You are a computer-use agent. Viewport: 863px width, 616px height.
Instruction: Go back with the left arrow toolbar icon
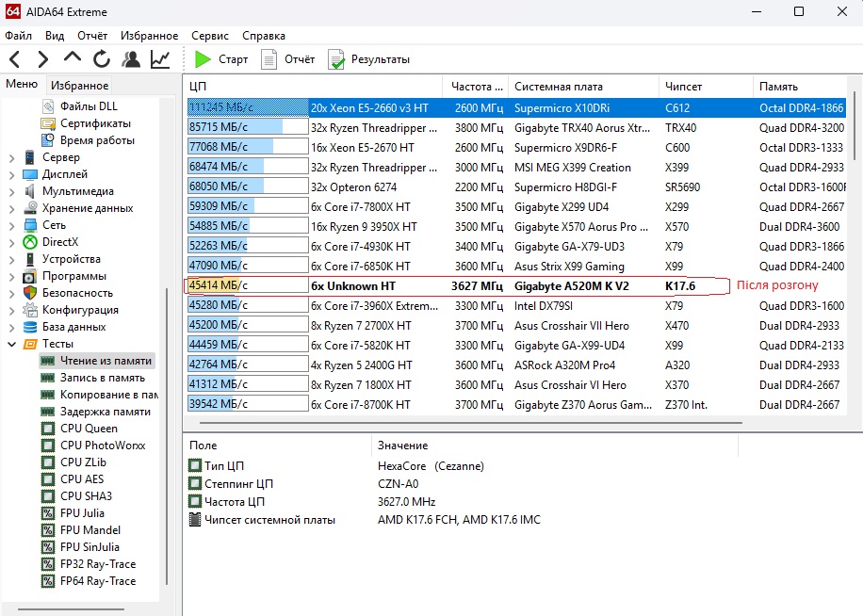[15, 58]
